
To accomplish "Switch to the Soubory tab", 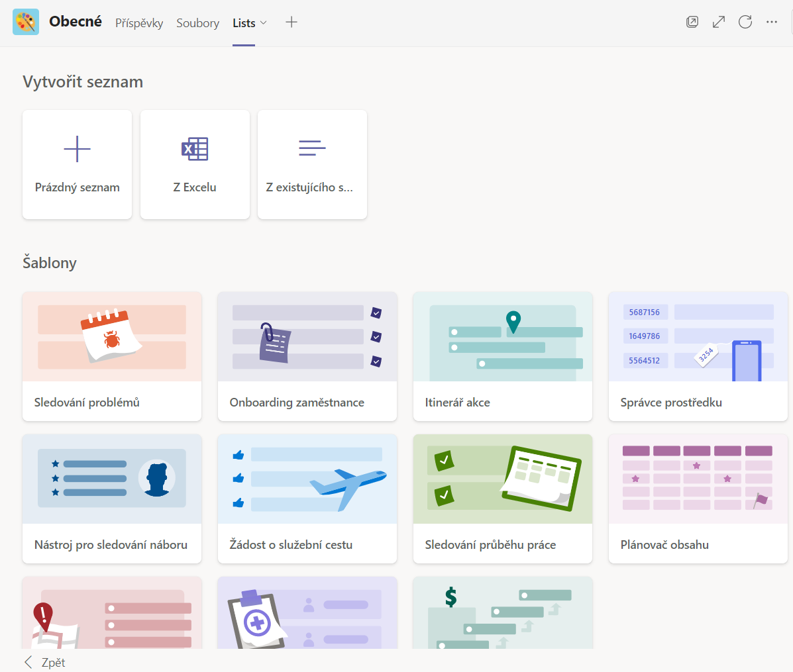I will [x=197, y=23].
